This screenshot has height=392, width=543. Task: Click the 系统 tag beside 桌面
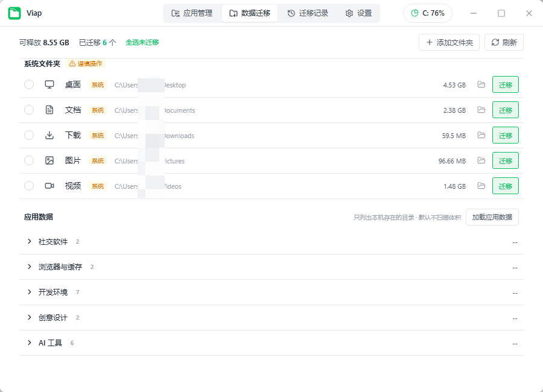[x=98, y=85]
